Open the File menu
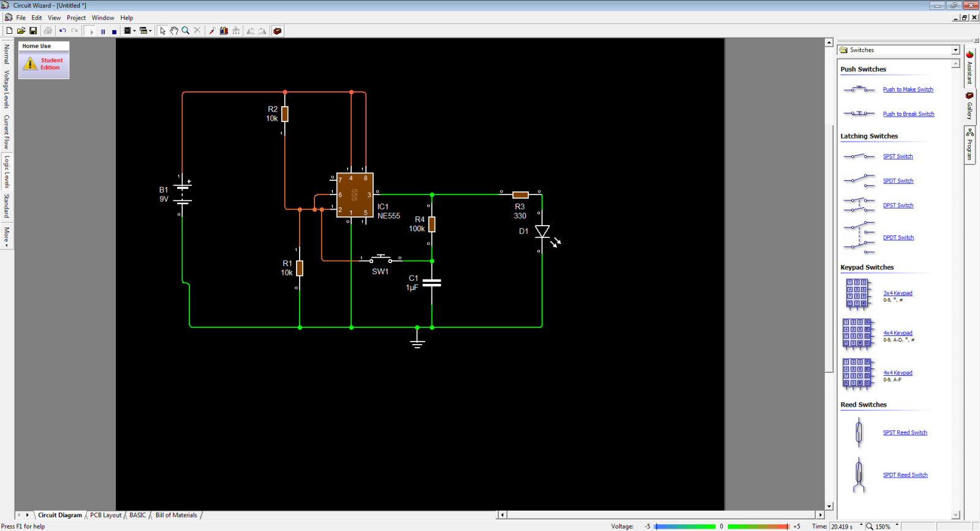The height and width of the screenshot is (531, 980). click(21, 18)
